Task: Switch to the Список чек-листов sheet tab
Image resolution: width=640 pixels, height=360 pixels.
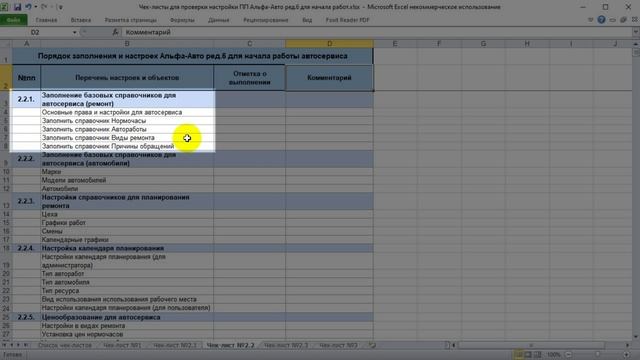Action: pyautogui.click(x=65, y=345)
